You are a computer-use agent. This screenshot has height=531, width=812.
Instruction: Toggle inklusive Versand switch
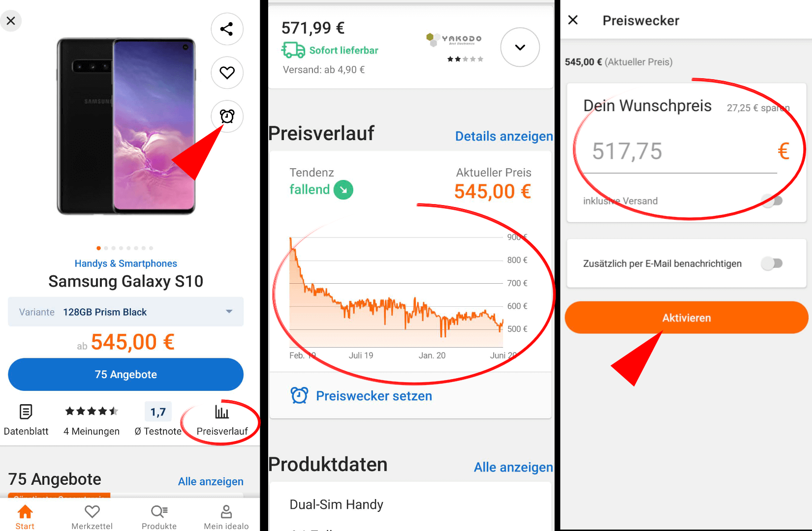[x=772, y=201]
